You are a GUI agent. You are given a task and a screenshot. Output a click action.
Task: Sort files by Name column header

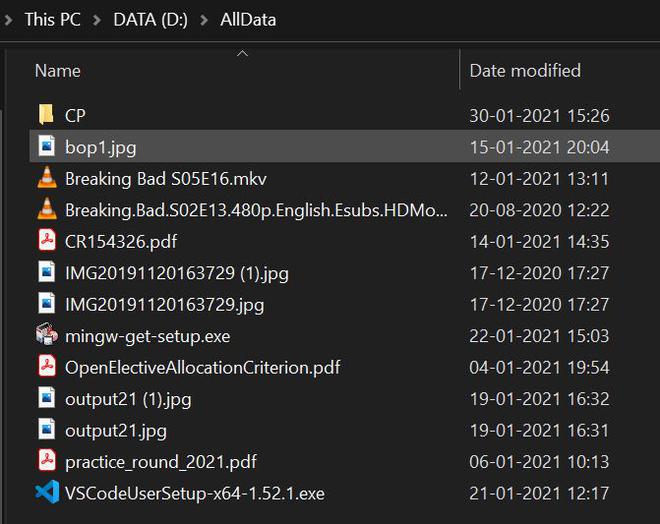coord(58,71)
